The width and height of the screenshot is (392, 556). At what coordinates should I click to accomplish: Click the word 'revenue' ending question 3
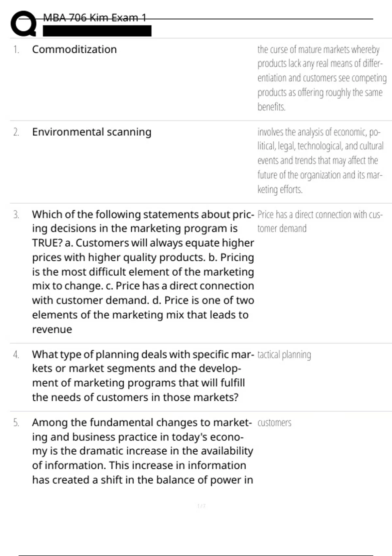52,329
